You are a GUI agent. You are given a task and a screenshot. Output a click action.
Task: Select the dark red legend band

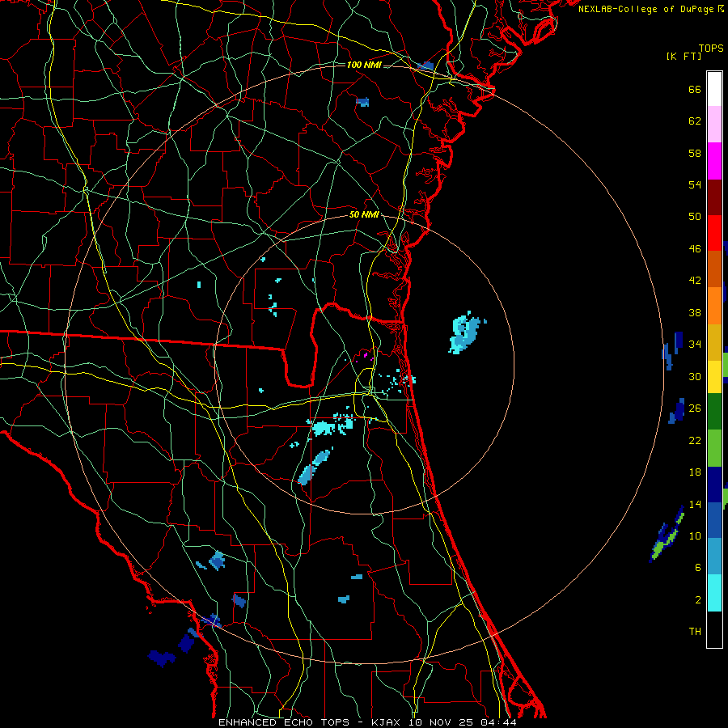tap(714, 197)
